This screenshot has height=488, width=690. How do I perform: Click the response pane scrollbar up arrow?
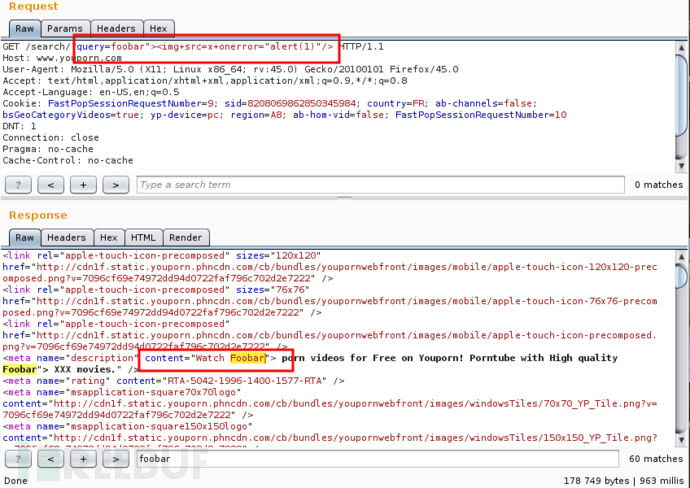tap(682, 256)
